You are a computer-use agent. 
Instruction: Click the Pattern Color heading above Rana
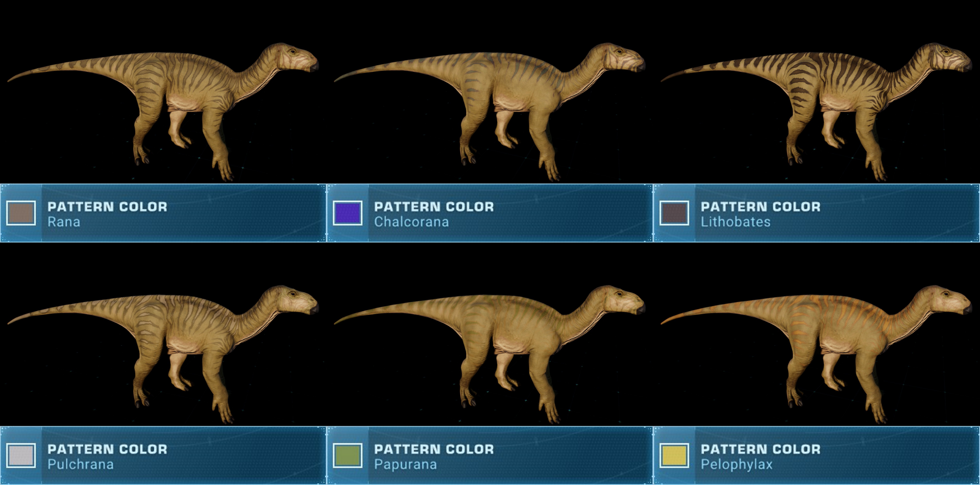tap(107, 207)
